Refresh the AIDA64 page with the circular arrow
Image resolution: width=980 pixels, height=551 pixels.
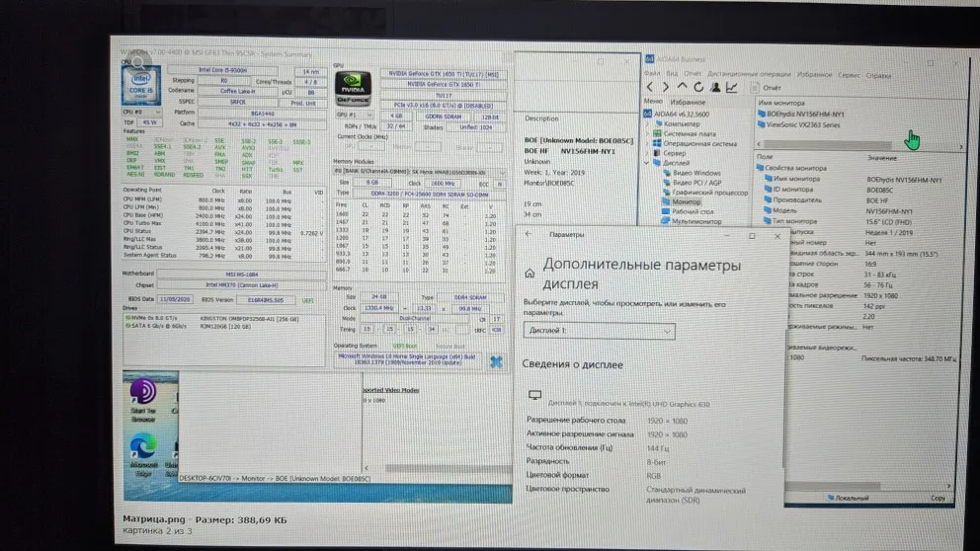click(x=698, y=88)
